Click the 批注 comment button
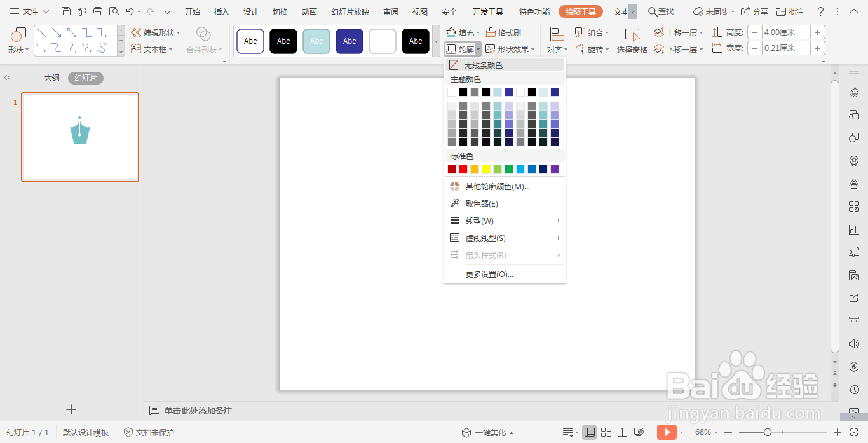This screenshot has width=868, height=443. pos(790,11)
